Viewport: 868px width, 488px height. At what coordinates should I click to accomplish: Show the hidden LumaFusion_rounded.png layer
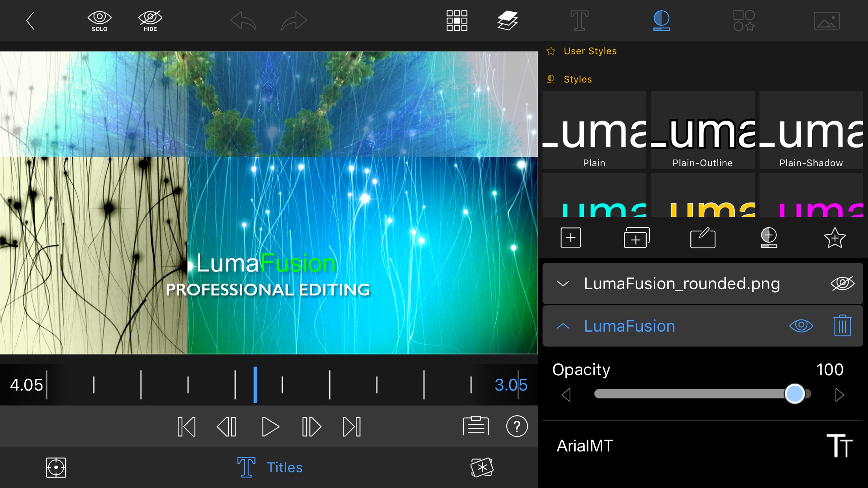click(842, 284)
